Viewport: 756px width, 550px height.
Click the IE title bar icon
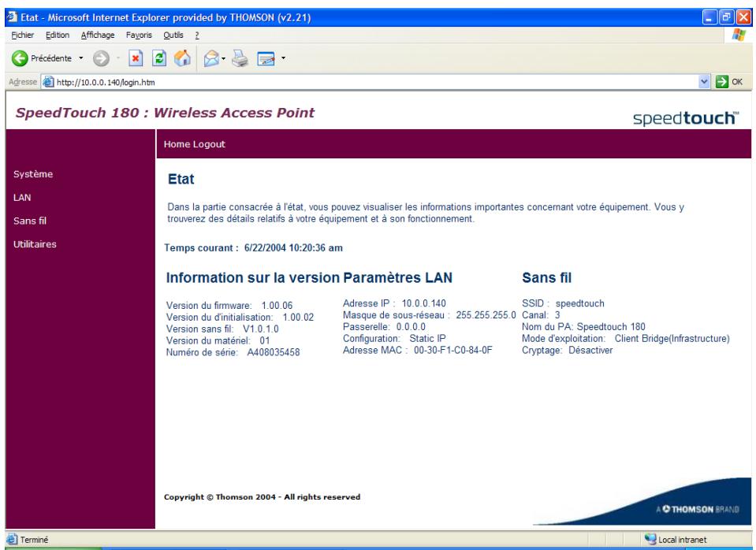click(x=13, y=17)
